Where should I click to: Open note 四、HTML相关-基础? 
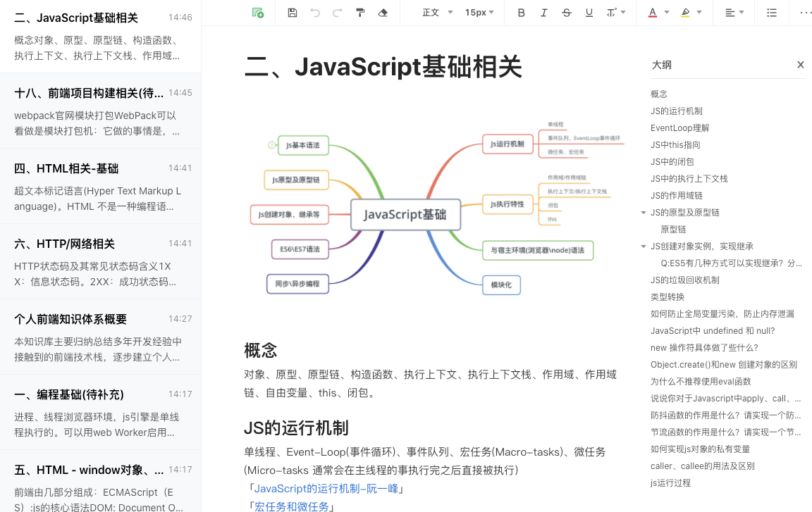[101, 186]
